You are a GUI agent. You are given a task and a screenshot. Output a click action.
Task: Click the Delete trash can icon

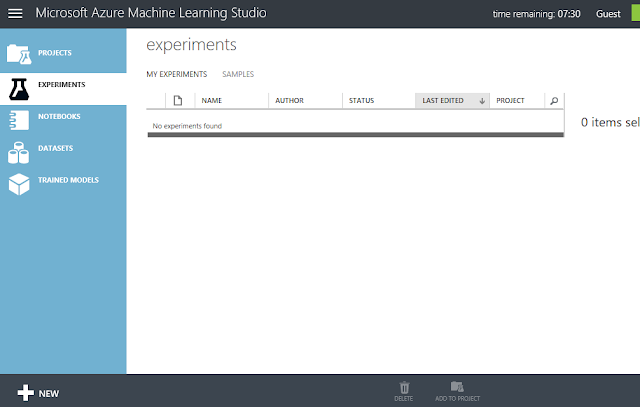click(404, 387)
